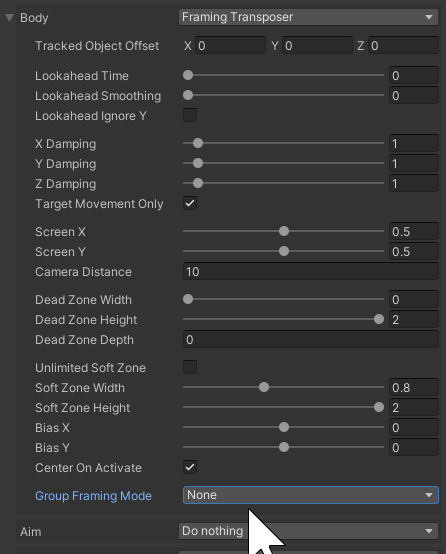446x554 pixels.
Task: Click the Camera Distance input field
Action: tap(311, 271)
